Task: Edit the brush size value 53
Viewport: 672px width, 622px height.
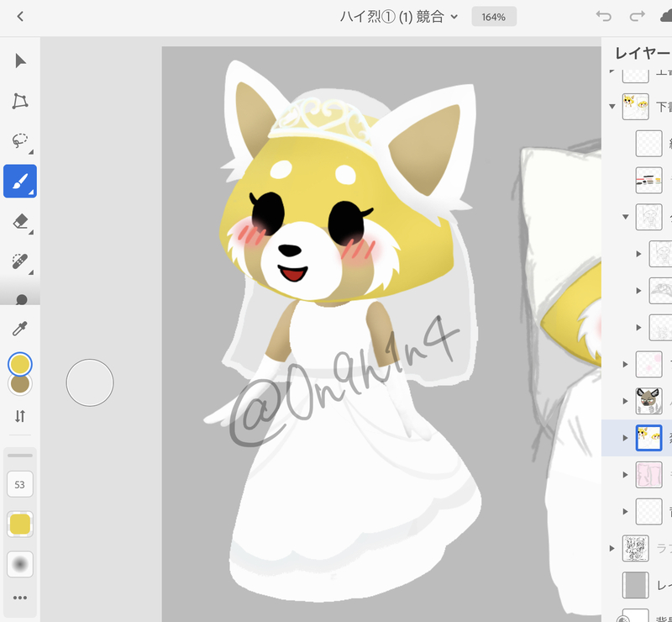Action: tap(20, 484)
